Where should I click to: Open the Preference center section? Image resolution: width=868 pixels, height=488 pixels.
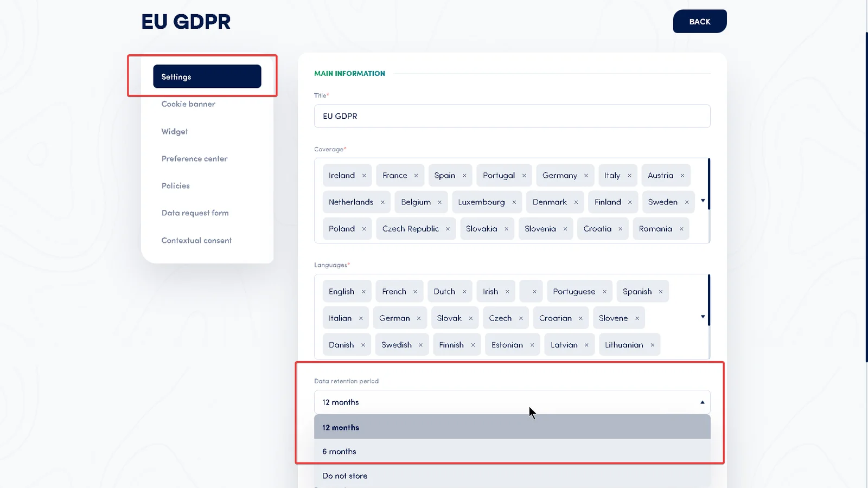coord(194,158)
